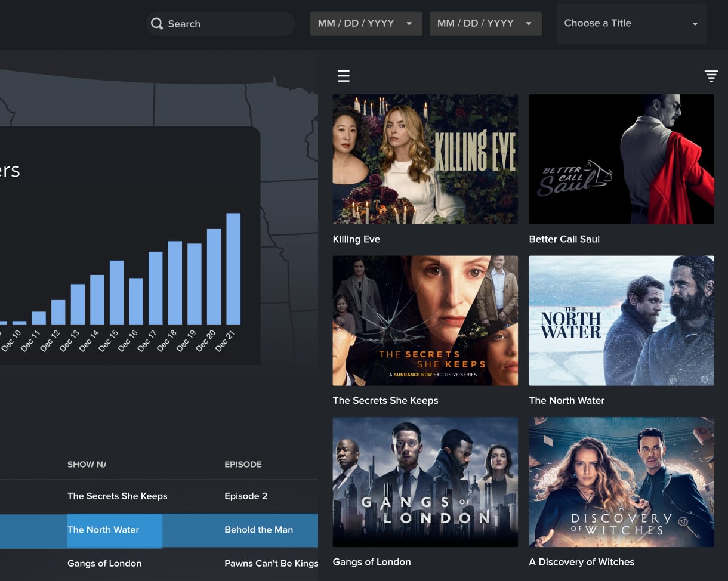Select the Gangs of London table cell

coord(104,563)
